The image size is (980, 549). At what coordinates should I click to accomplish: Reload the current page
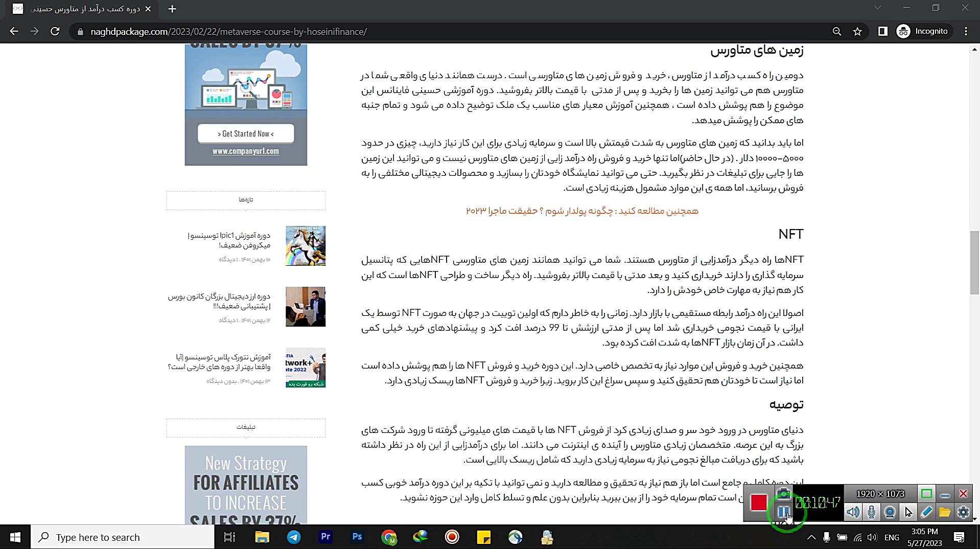pyautogui.click(x=55, y=31)
